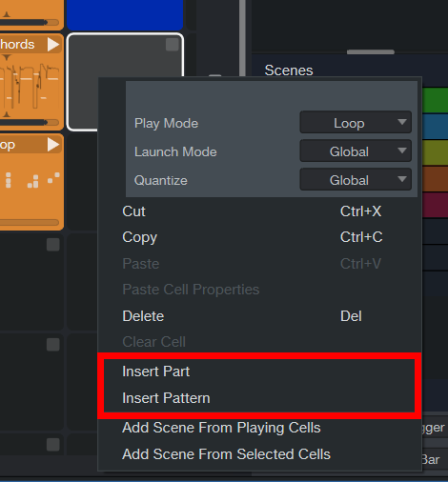
Task: Open the Play Mode Loop dropdown
Action: (356, 123)
